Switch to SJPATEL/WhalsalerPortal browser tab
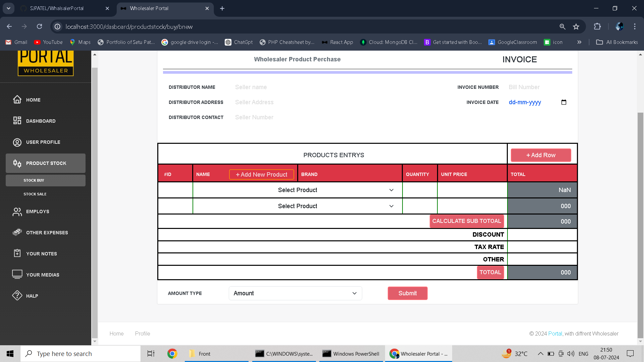The image size is (644, 362). click(x=57, y=8)
